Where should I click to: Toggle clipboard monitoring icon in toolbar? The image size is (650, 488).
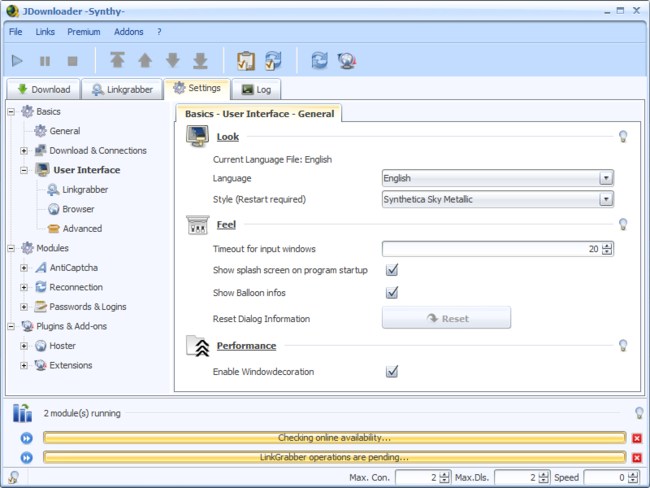[x=246, y=61]
